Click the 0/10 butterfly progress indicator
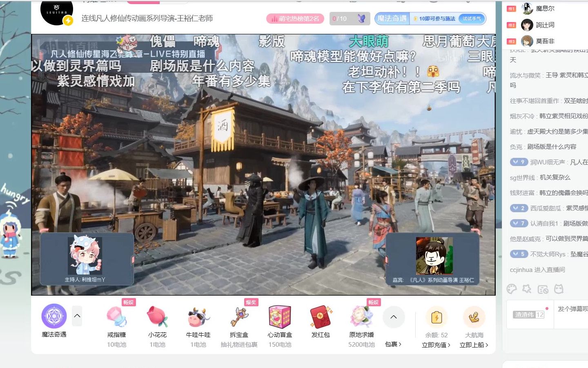Screen dimensions: 588x368 click(350, 18)
